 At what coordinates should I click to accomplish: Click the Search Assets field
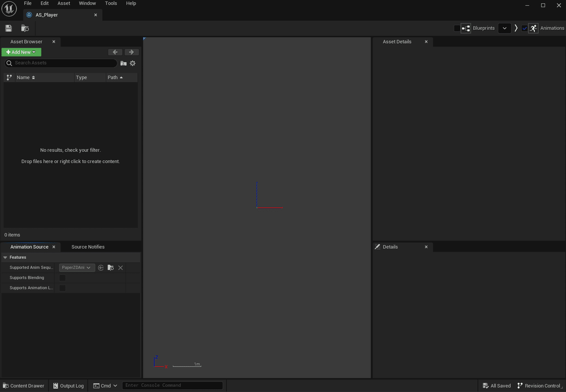[60, 63]
